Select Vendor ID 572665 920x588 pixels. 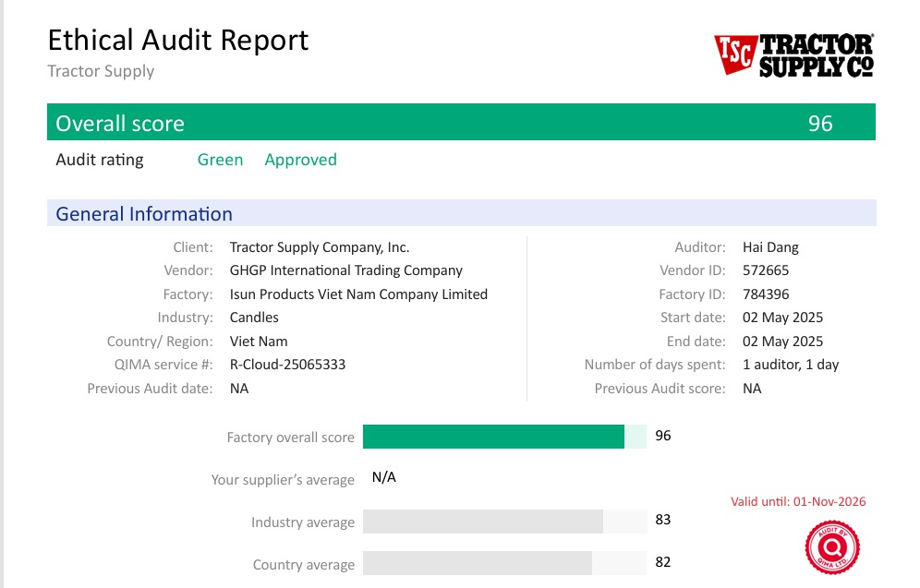766,270
